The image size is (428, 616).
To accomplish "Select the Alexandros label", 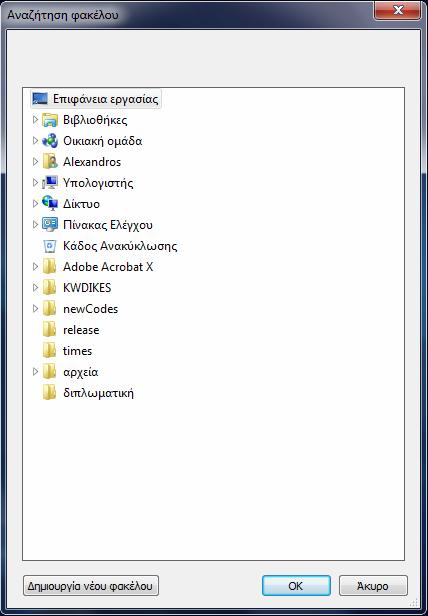I will point(92,162).
